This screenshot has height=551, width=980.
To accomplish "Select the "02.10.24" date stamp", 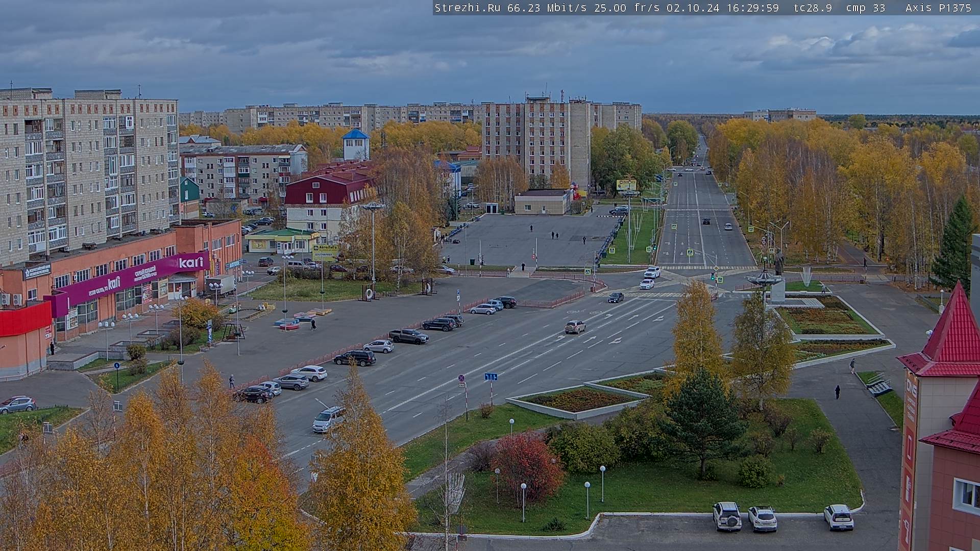I will click(693, 8).
